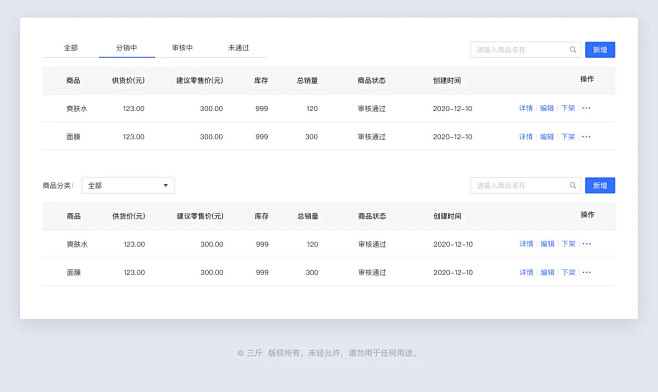Click 商品状态 header in upper table
658x392 pixels.
coord(371,80)
